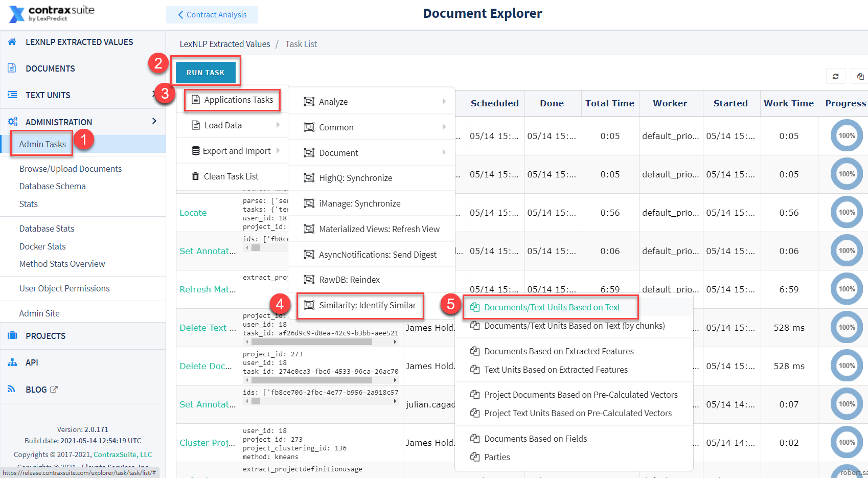Click the LexNLP Extracted Values breadcrumb
Screen dimensions: 868x478
(x=225, y=44)
